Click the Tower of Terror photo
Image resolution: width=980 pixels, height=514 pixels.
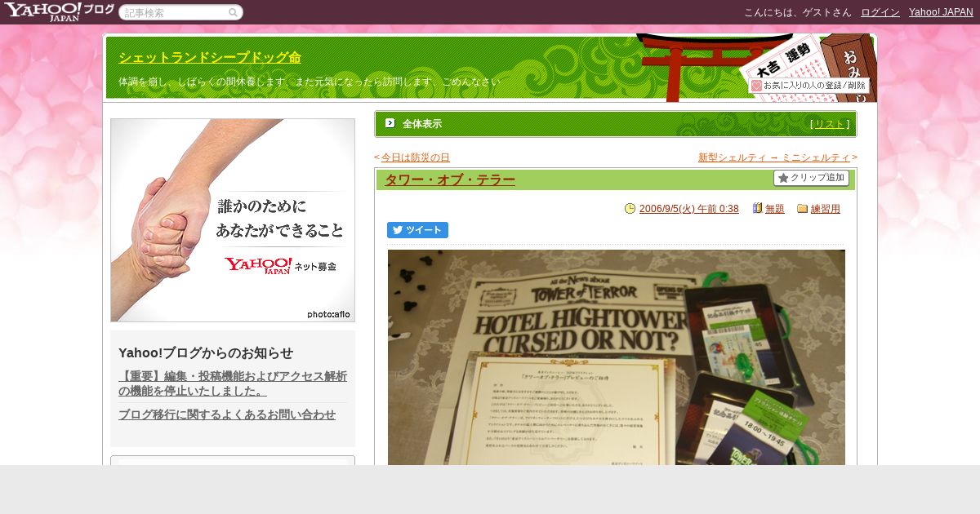(x=617, y=357)
